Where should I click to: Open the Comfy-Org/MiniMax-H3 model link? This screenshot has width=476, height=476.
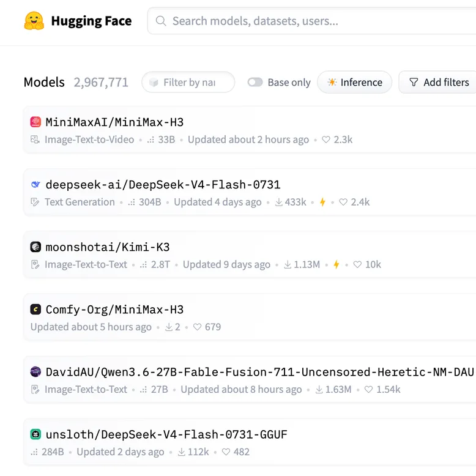pos(114,310)
